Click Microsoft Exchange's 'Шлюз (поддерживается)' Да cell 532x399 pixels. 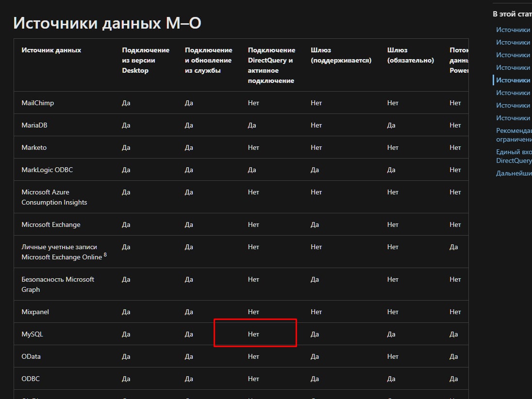tap(315, 224)
